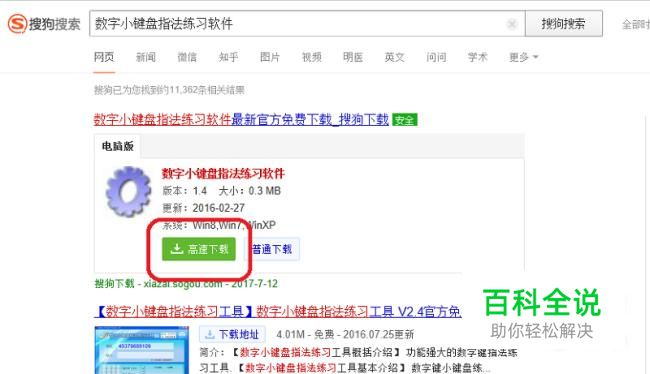This screenshot has height=374, width=650.
Task: Click the 搜狗搜索 search button
Action: 563,24
